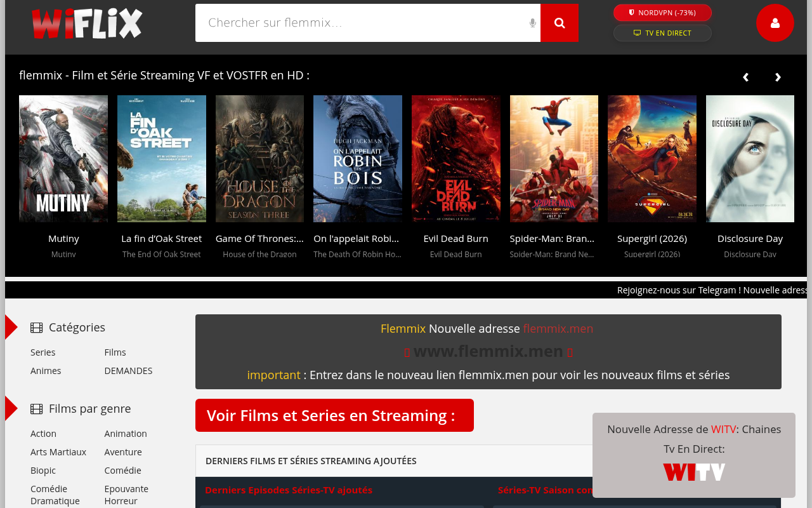
Task: Open the Films category
Action: tap(115, 352)
